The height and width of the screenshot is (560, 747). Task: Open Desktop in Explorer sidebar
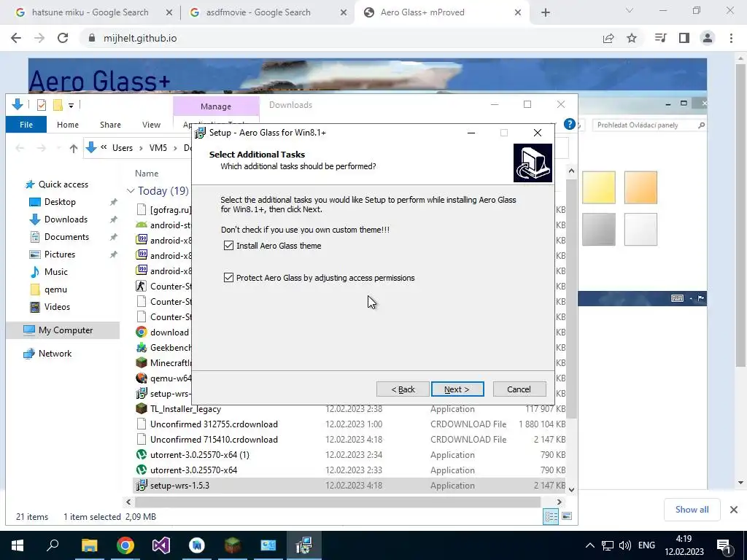click(60, 202)
